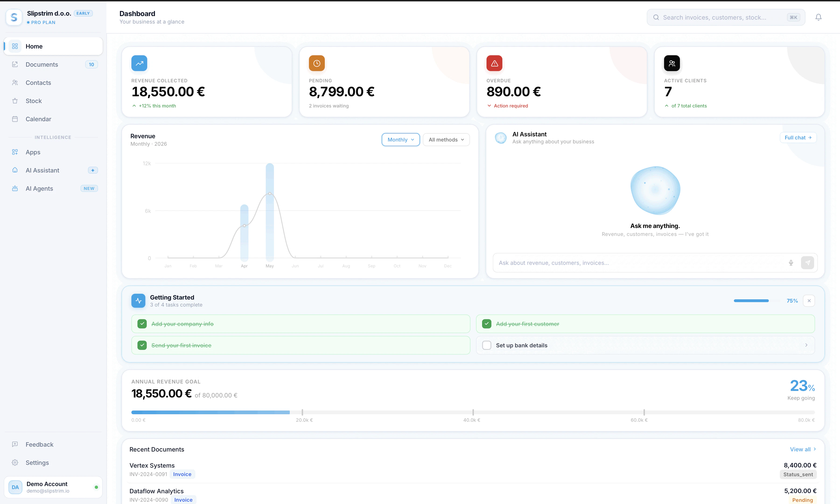Open the Demo Account profile card
840x504 pixels.
53,487
